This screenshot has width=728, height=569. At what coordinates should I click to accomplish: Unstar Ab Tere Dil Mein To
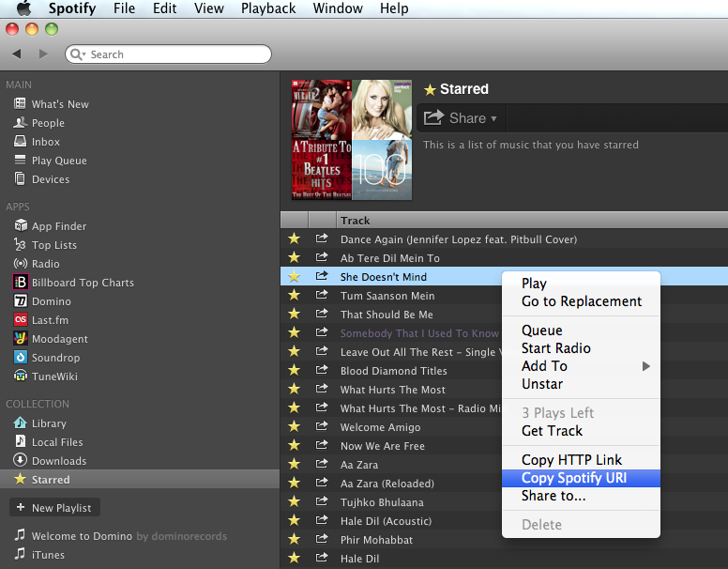click(x=294, y=257)
